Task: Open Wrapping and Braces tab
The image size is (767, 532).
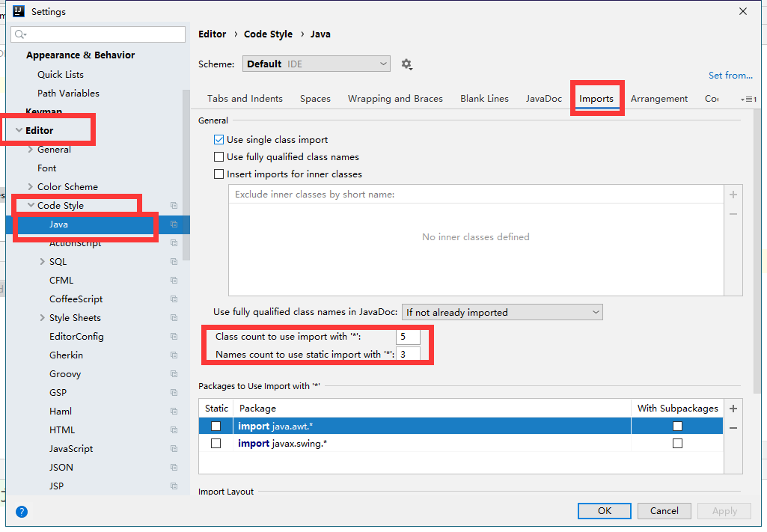Action: (x=395, y=99)
